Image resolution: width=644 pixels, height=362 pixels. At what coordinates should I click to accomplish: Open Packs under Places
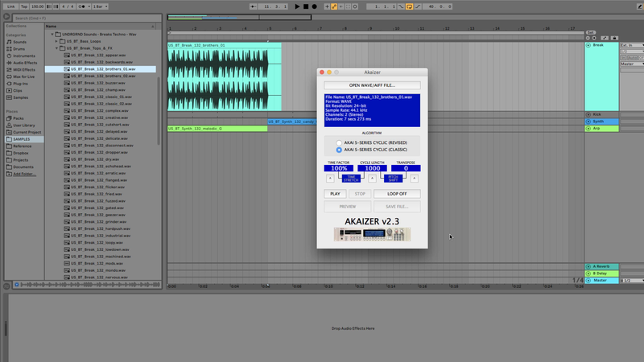tap(18, 118)
